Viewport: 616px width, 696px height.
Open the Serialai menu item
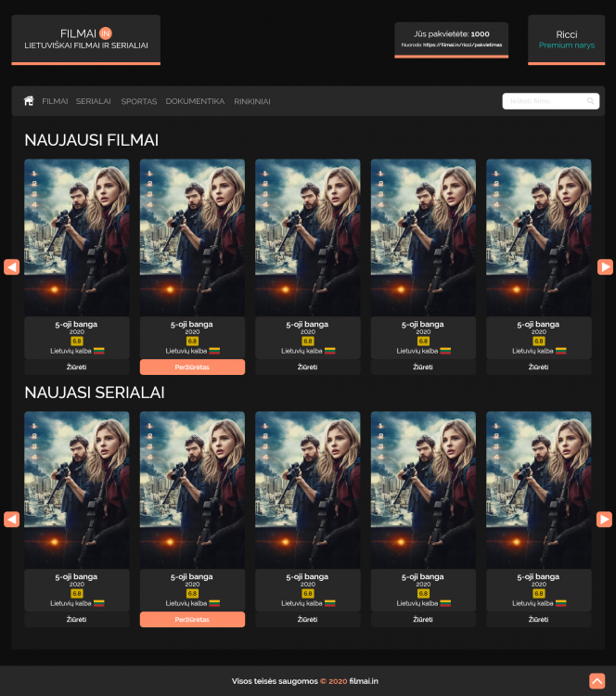pyautogui.click(x=93, y=101)
